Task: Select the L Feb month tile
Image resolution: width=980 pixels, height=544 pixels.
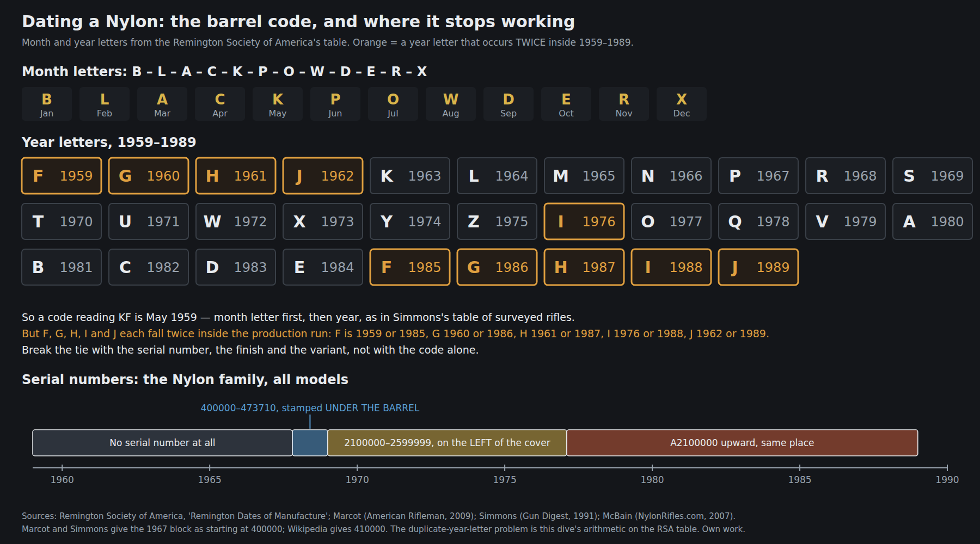Action: tap(105, 104)
